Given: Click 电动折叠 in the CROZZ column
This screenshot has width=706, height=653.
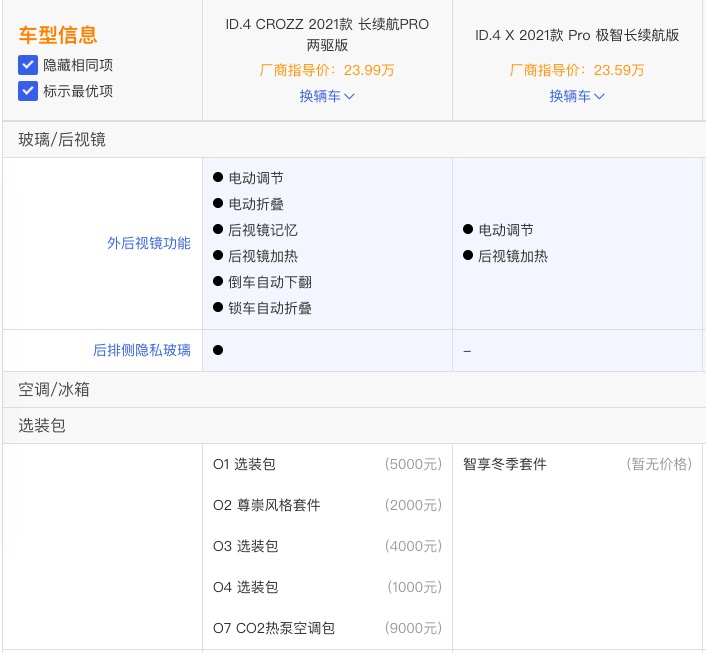Looking at the screenshot, I should point(256,204).
